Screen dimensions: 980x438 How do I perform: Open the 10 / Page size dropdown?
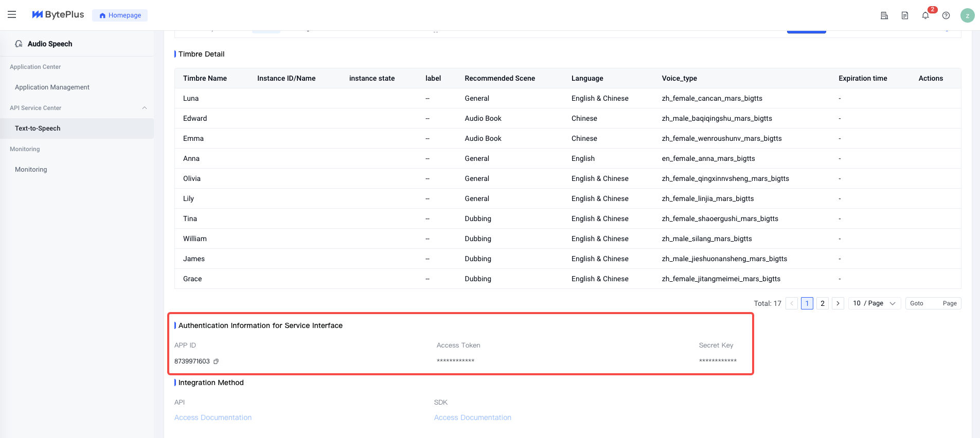tap(874, 303)
